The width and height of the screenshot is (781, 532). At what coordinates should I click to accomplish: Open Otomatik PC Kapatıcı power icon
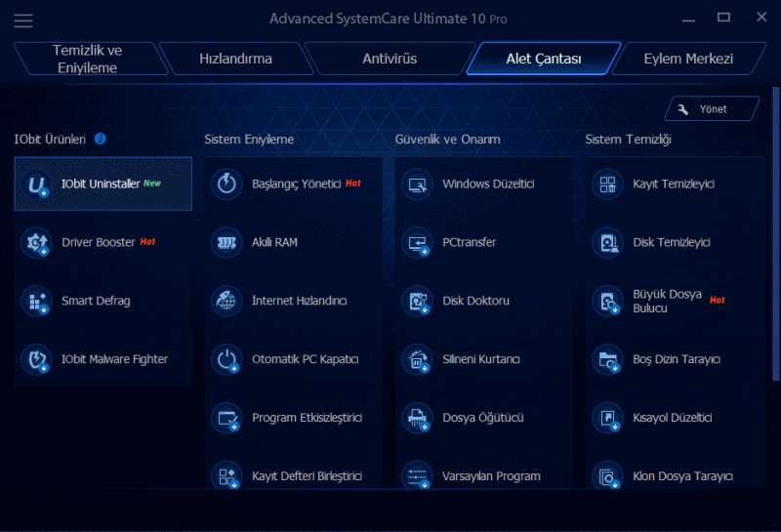[226, 359]
